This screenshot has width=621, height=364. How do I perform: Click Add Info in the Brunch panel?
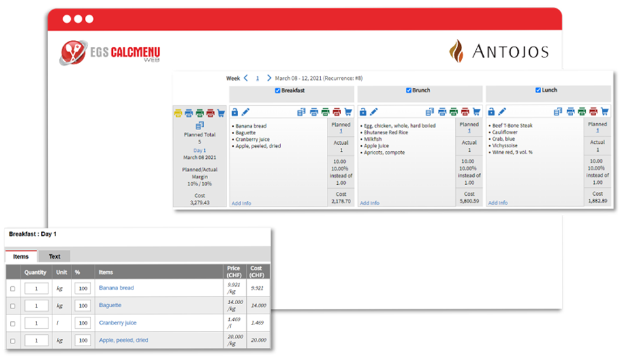(370, 203)
